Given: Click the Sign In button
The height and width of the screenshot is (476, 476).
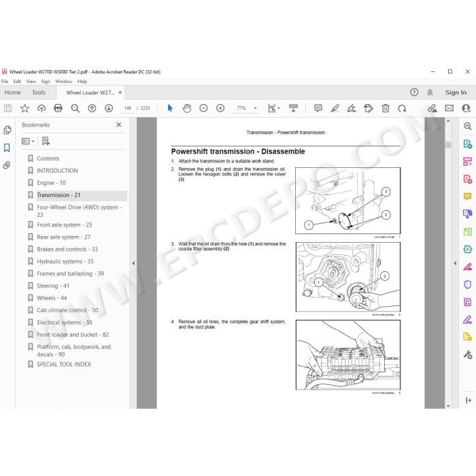Looking at the screenshot, I should click(x=456, y=92).
